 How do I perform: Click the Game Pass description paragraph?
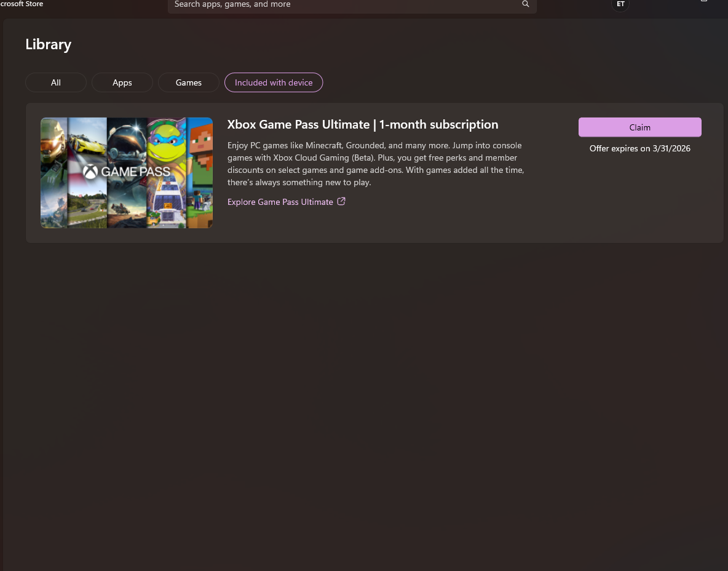pos(376,164)
